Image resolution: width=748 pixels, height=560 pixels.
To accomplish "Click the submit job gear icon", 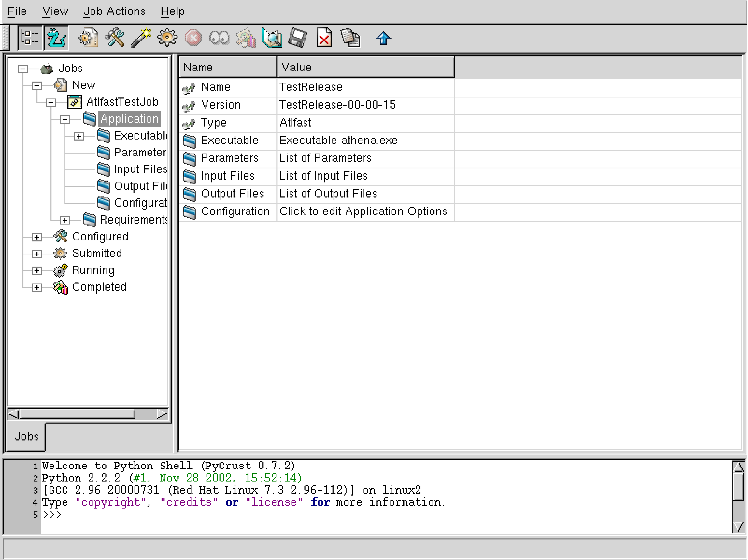I will pyautogui.click(x=167, y=38).
